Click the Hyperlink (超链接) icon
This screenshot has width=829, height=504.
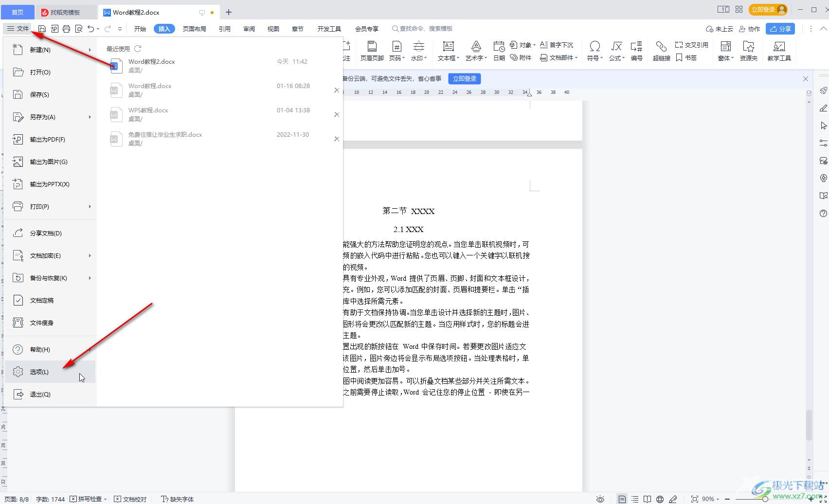pyautogui.click(x=662, y=51)
